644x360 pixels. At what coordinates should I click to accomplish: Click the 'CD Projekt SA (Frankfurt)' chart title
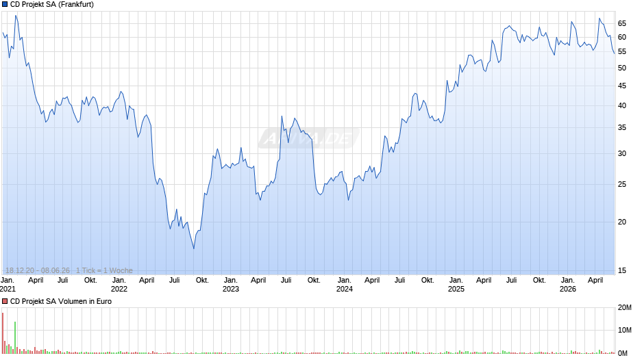pyautogui.click(x=52, y=5)
